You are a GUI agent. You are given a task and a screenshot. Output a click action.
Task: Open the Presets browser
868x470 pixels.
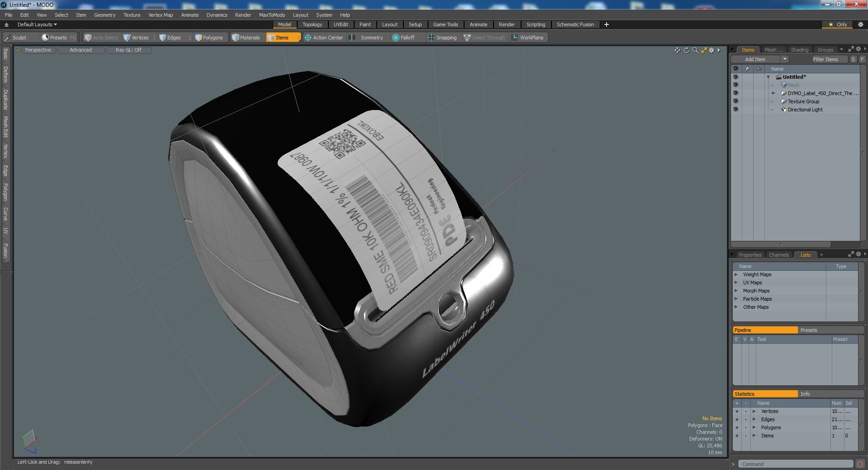point(58,38)
